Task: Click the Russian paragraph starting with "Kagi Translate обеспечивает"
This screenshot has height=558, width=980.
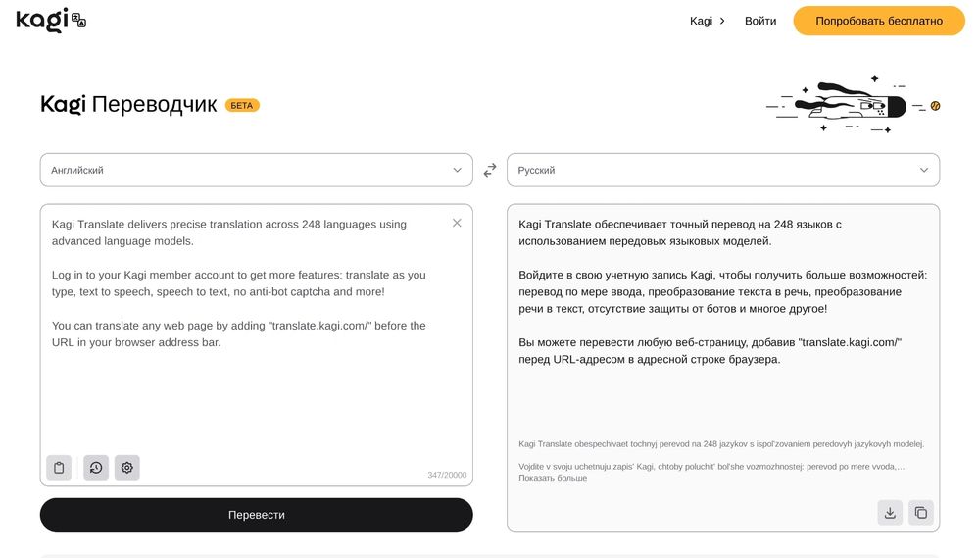Action: 680,232
